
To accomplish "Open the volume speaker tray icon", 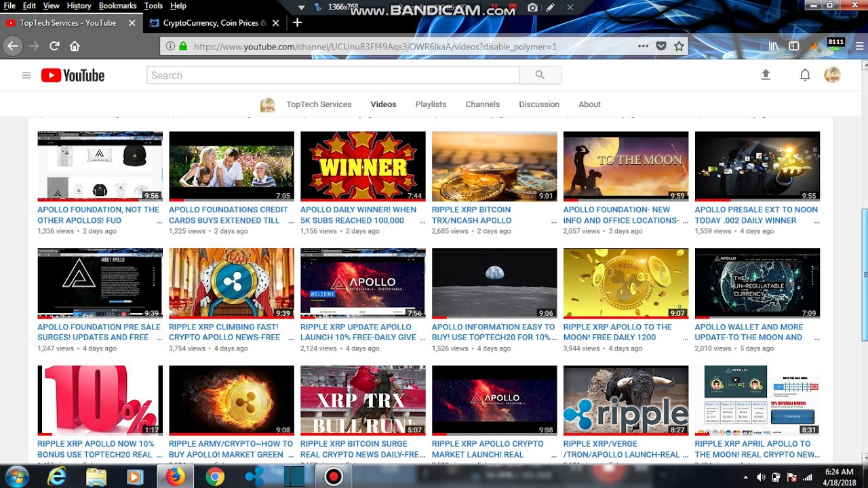I will tap(761, 477).
